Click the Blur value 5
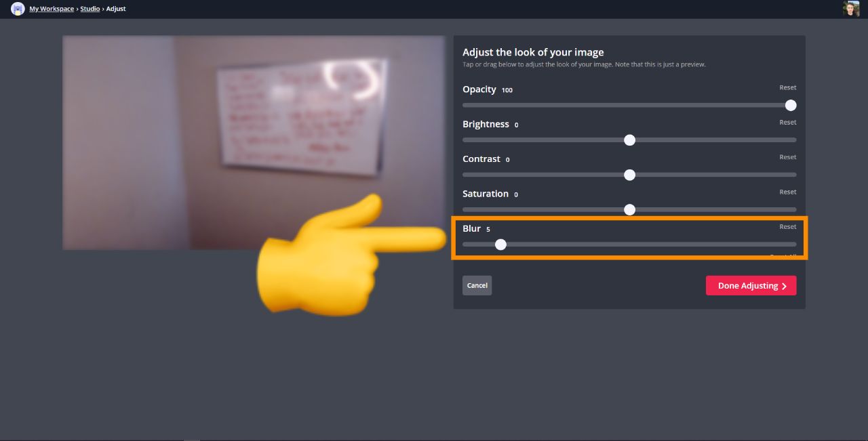Viewport: 868px width, 441px height. point(488,230)
